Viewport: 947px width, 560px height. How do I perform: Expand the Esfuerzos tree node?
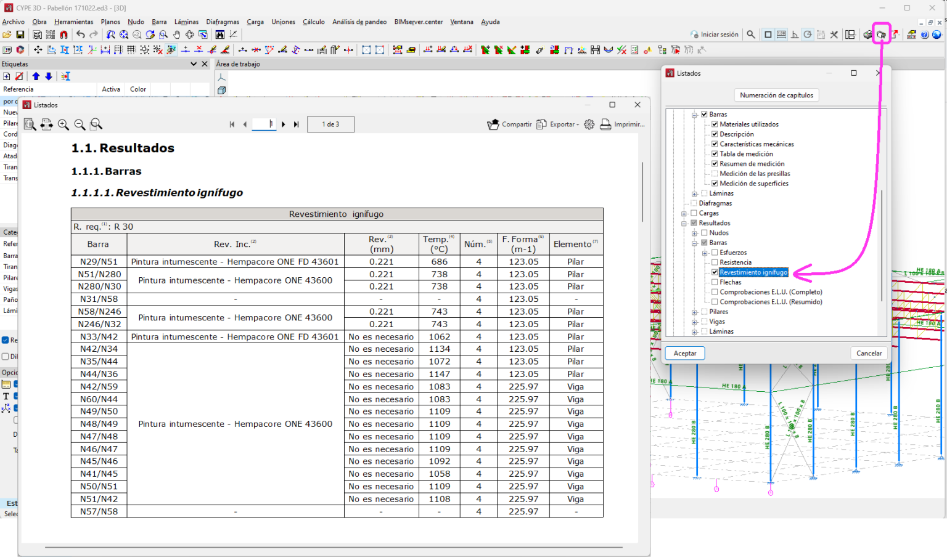(x=705, y=253)
